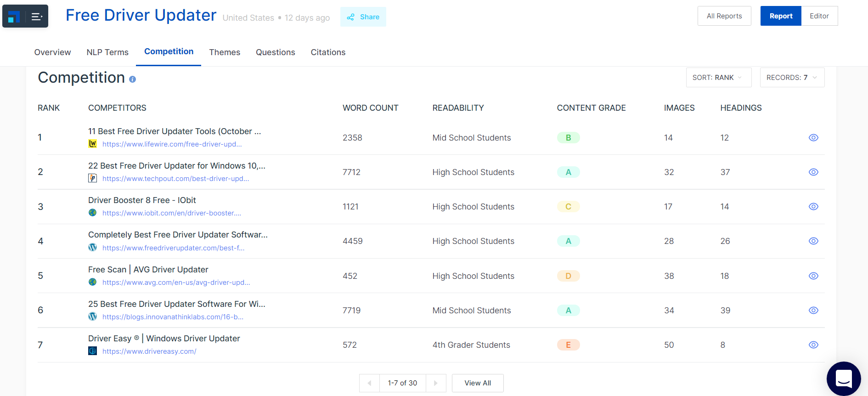
Task: Open the freedriverupdater.com URL link
Action: (x=174, y=248)
